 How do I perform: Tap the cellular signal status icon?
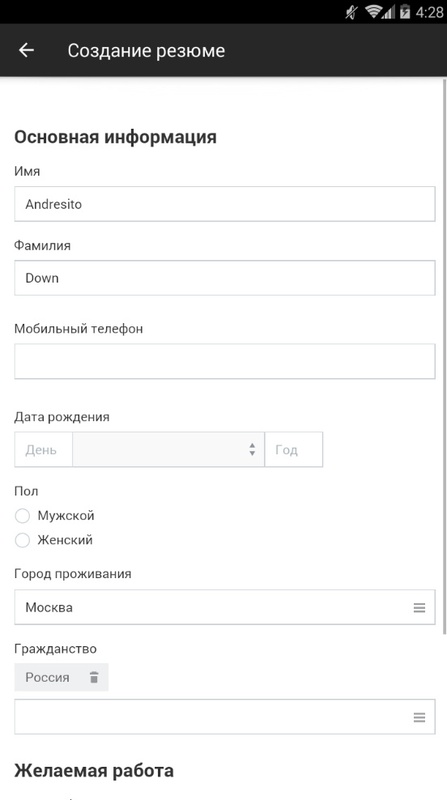coord(389,12)
